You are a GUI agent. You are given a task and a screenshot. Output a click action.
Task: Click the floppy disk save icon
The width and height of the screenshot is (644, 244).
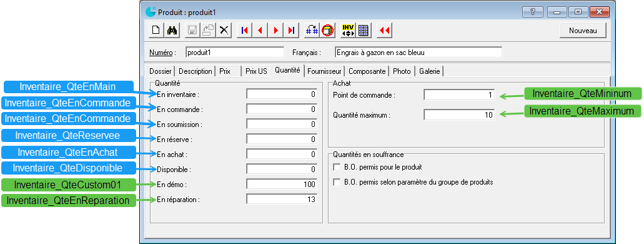[192, 30]
